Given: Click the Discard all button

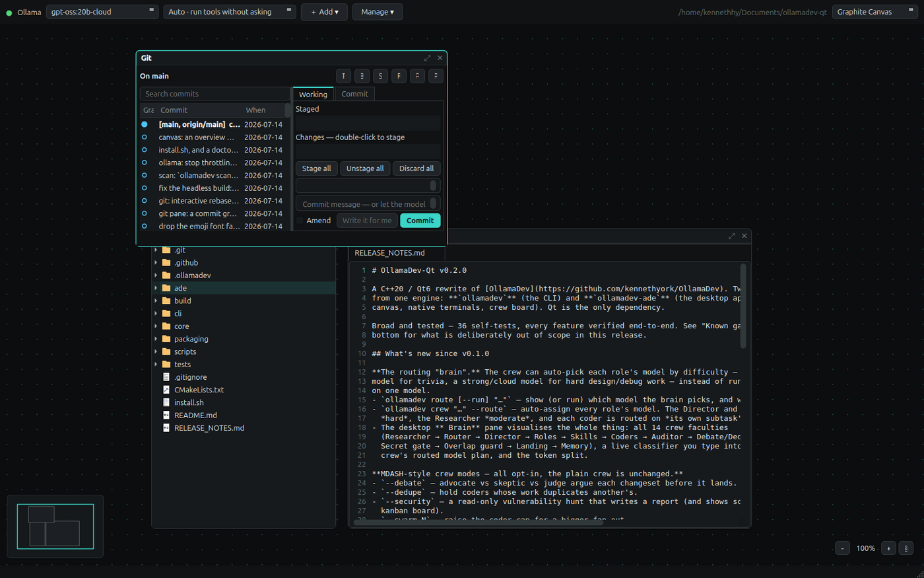Looking at the screenshot, I should (x=416, y=168).
